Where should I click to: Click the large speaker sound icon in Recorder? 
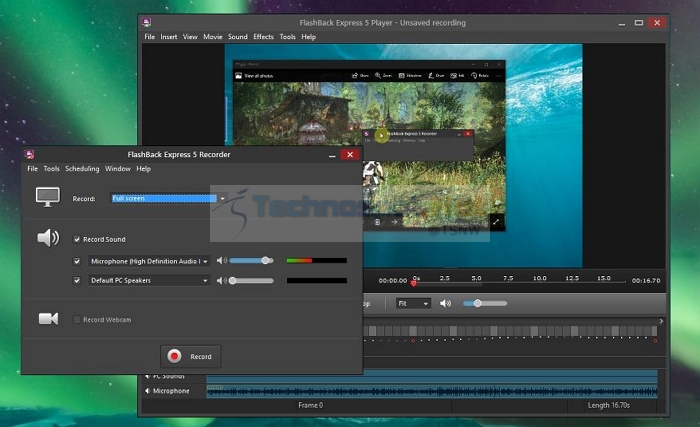(48, 238)
